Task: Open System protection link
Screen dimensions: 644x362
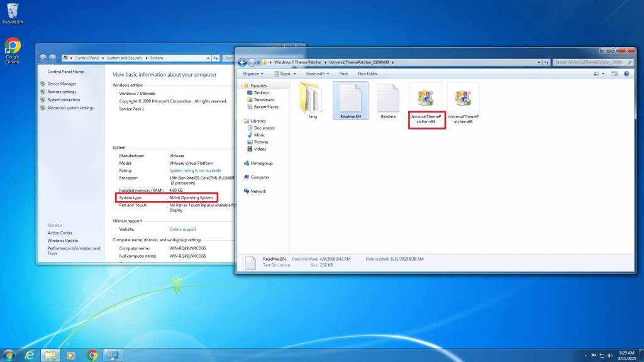Action: 64,100
